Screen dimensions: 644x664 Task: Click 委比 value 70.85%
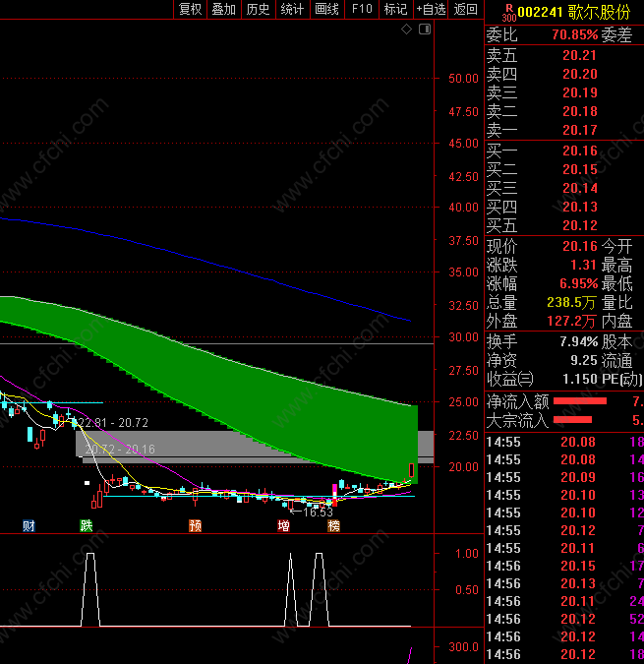click(574, 34)
